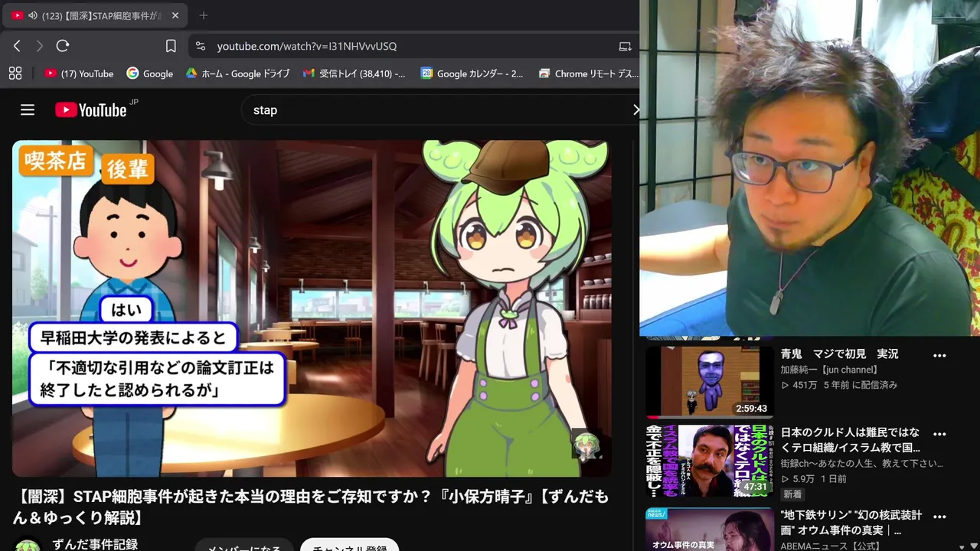This screenshot has height=551, width=980.
Task: Click the ずんだ事件記録 channel avatar
Action: point(28,545)
